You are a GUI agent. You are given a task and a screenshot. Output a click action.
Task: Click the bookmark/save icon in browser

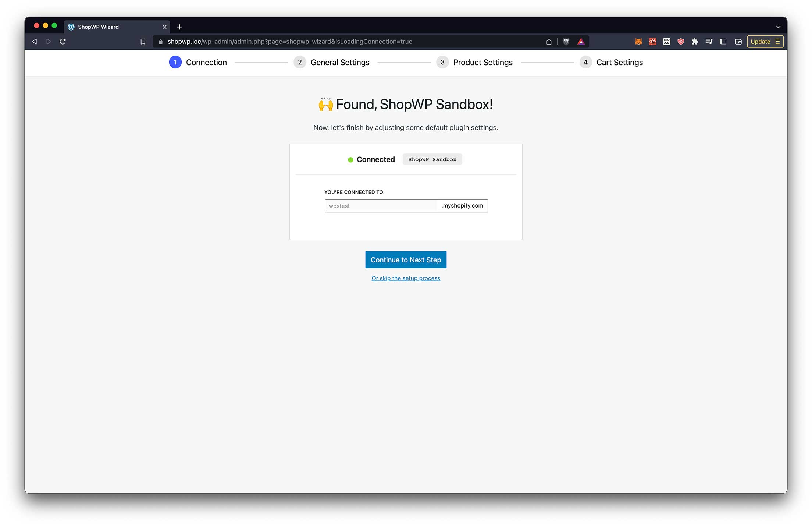click(x=143, y=42)
